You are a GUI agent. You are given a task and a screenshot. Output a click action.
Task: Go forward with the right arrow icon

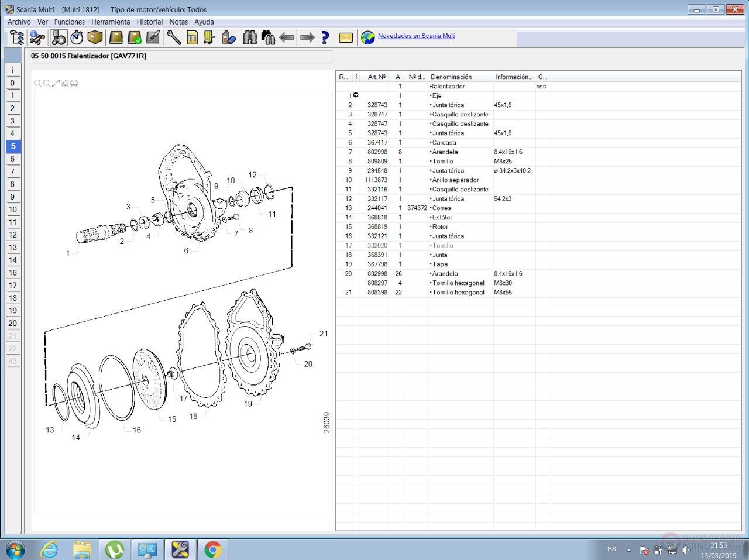307,38
